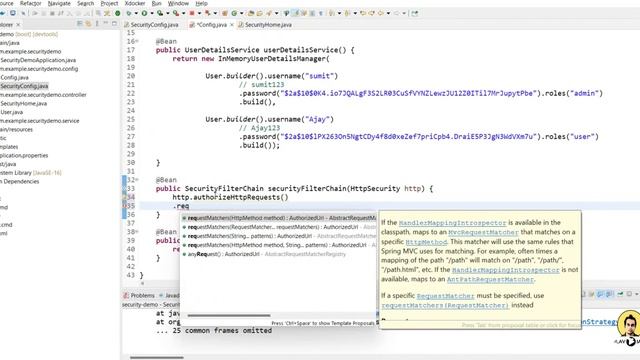Select SecurityHome.java in Package Explorer
Viewport: 640px width, 360px height.
[x=23, y=104]
